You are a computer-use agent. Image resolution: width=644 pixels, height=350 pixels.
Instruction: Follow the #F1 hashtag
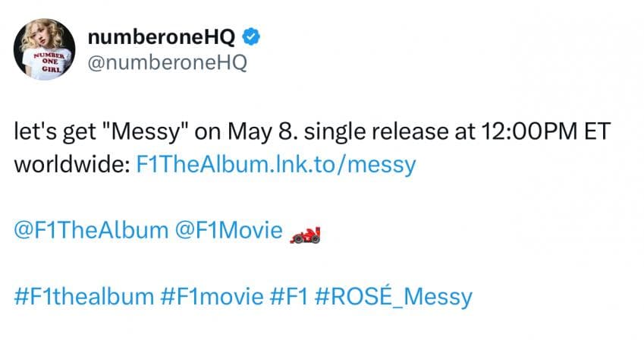(289, 295)
